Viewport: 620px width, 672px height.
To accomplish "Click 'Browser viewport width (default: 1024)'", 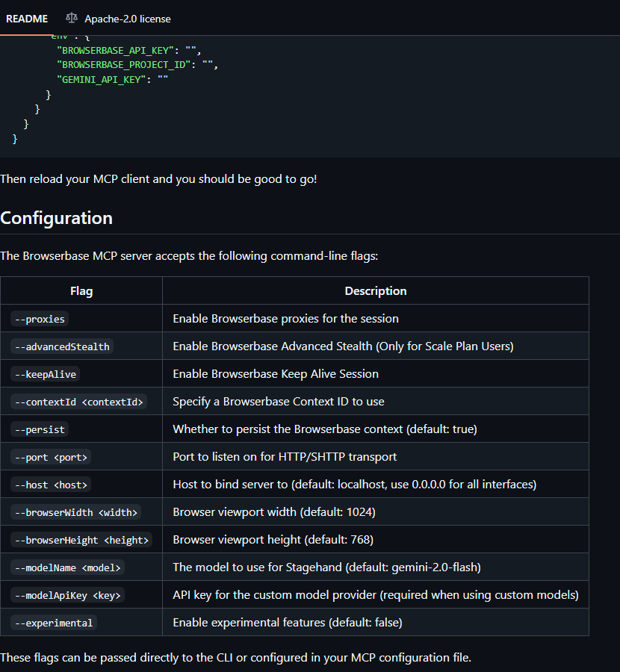I will (274, 512).
